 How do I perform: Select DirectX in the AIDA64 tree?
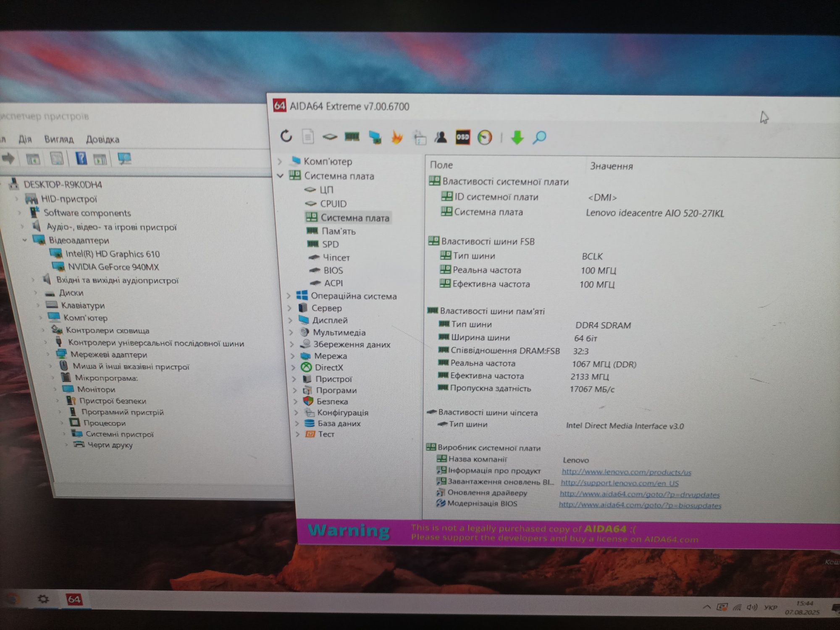pos(329,367)
